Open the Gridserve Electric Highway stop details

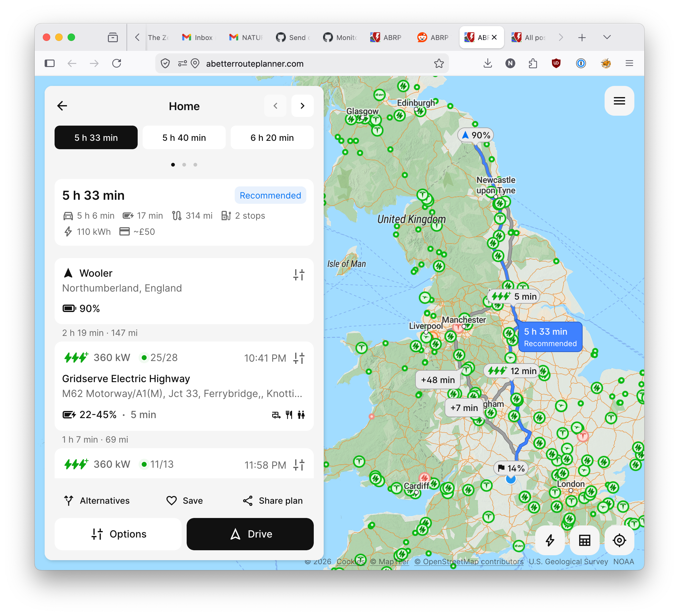(x=184, y=386)
